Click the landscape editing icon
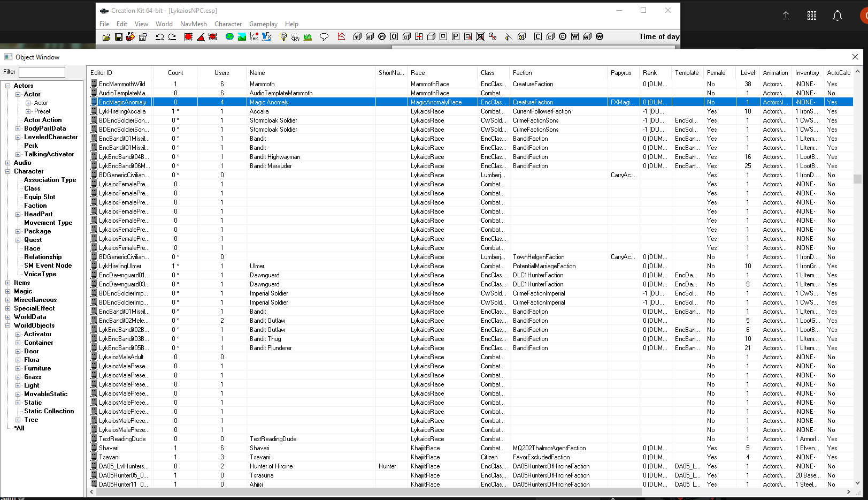The height and width of the screenshot is (500, 868). click(x=242, y=37)
